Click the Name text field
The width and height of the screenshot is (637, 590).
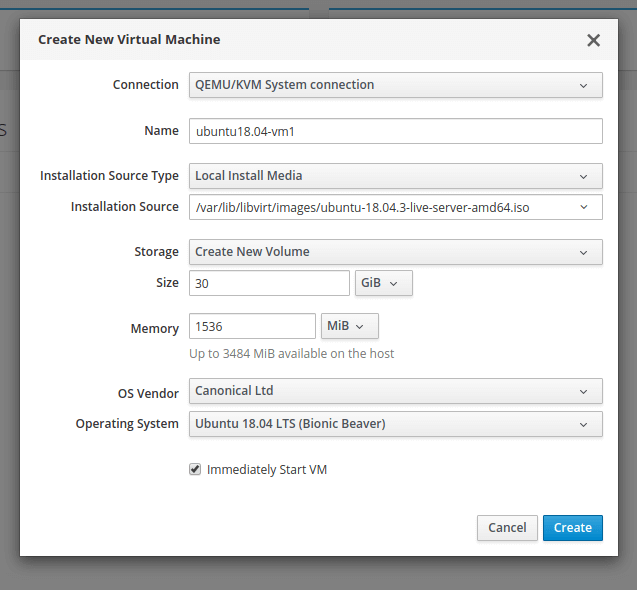[395, 131]
